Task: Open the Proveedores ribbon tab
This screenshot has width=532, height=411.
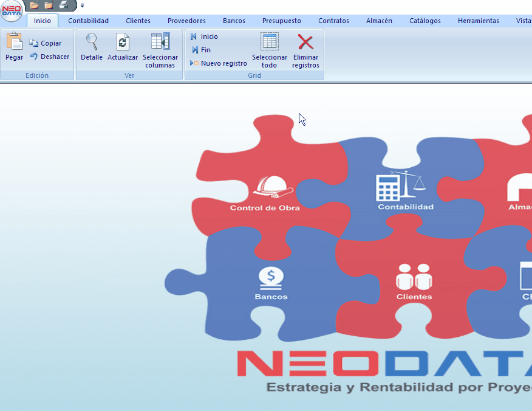Action: click(x=186, y=21)
